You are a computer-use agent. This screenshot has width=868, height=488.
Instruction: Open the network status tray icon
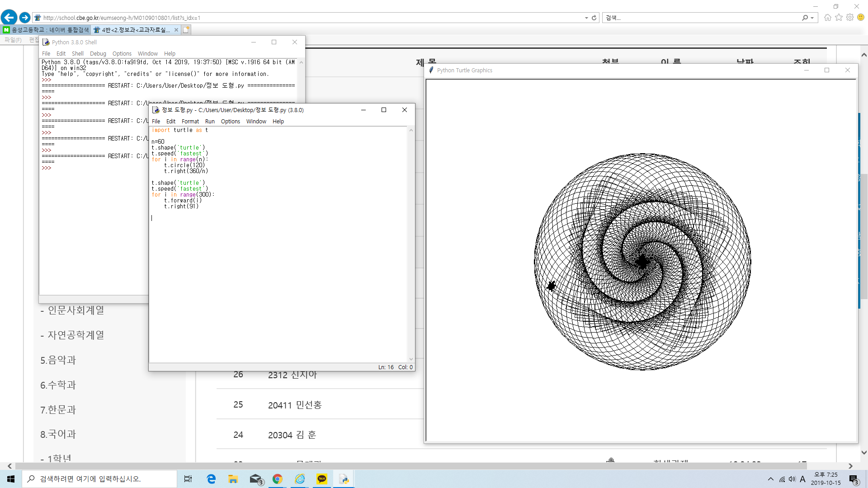[782, 479]
